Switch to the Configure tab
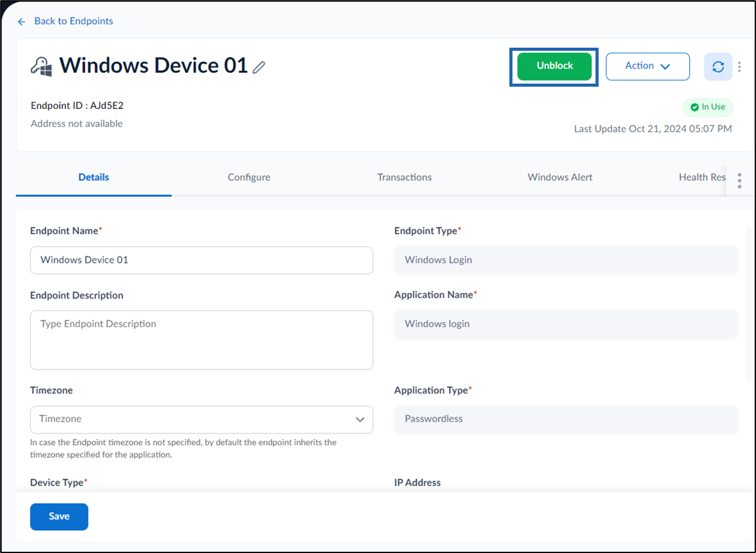The width and height of the screenshot is (756, 553). point(249,177)
